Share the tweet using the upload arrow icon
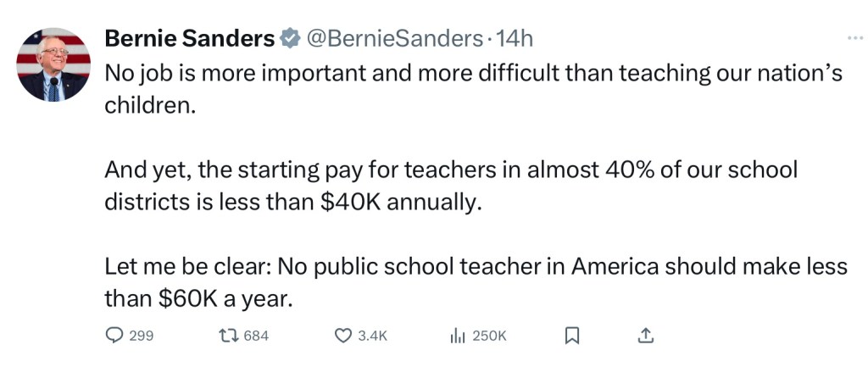 click(645, 336)
